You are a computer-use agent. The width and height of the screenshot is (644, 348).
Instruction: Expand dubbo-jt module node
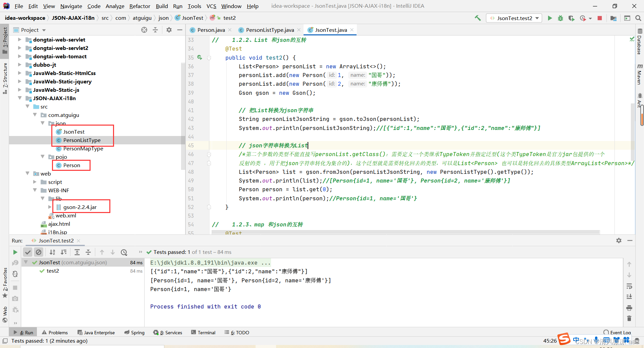pos(20,65)
